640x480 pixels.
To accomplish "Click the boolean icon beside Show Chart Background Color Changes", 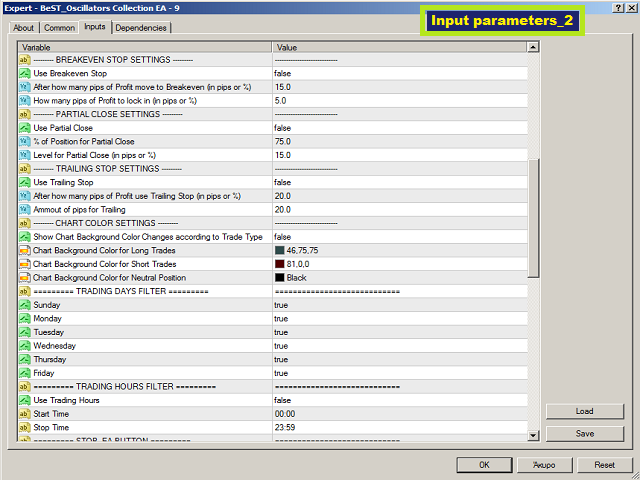I will [25, 237].
